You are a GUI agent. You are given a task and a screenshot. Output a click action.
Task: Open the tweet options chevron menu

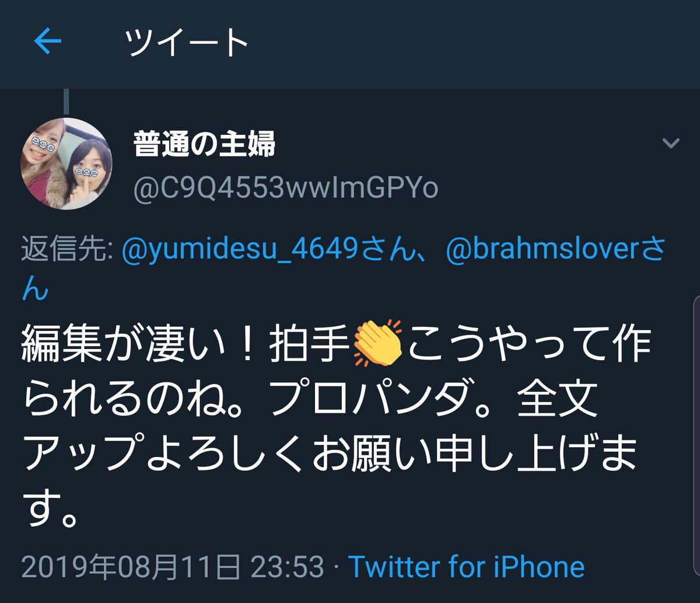click(x=671, y=143)
